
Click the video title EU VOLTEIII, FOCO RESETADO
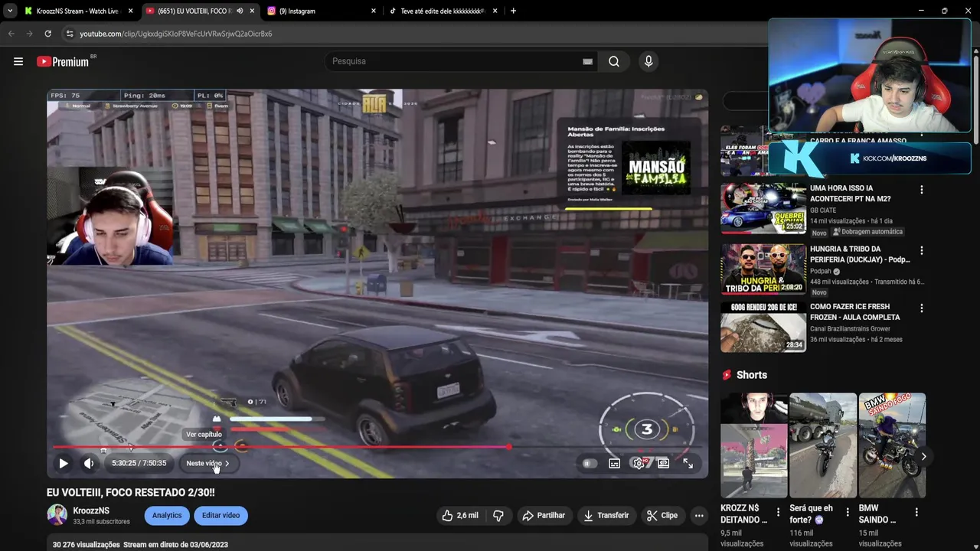131,492
